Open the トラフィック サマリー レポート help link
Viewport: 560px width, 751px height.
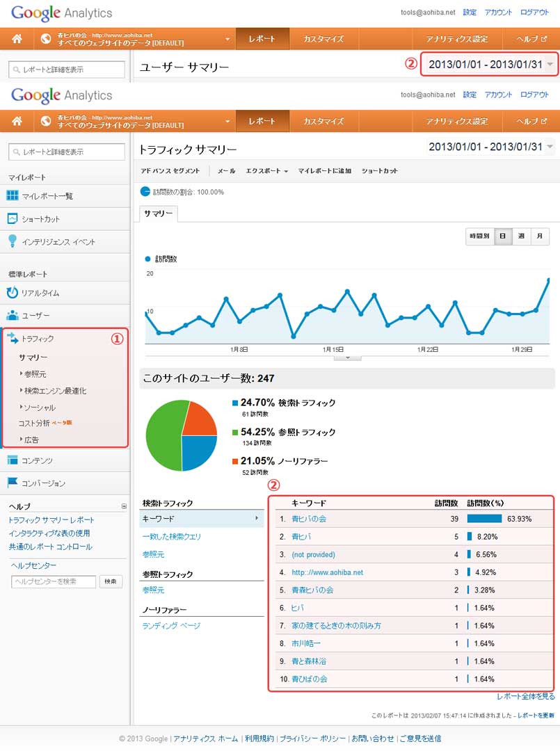pyautogui.click(x=51, y=519)
